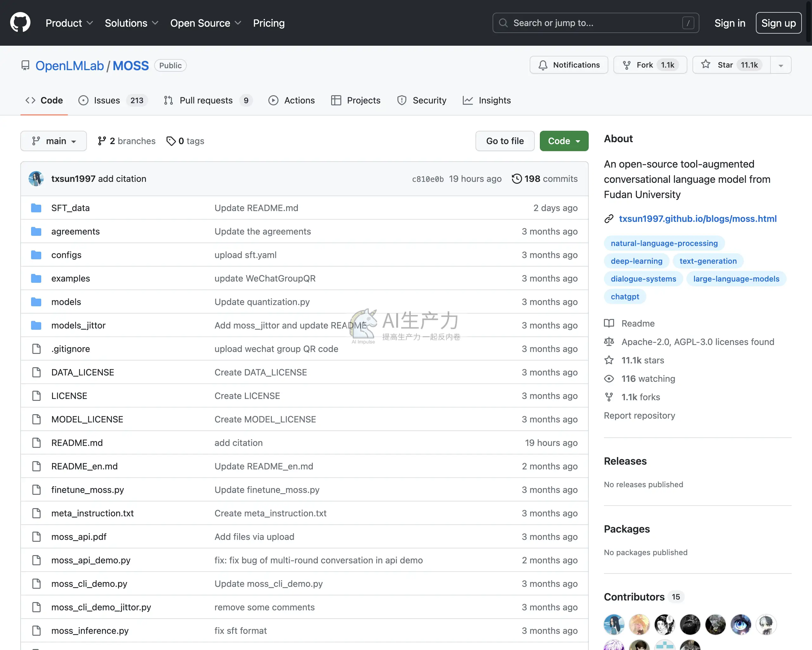
Task: Open the green Code dropdown button
Action: (x=564, y=141)
